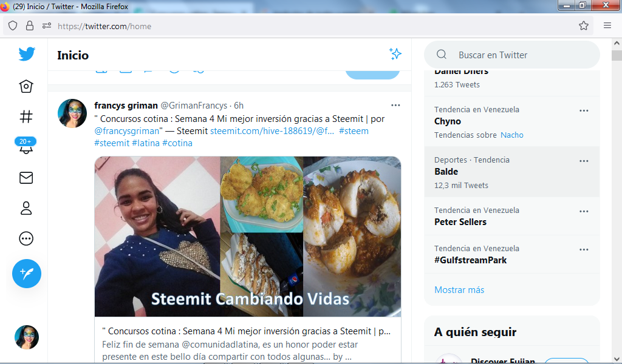Screen dimensions: 622x364
Task: Click the 1.263 Tweets trend count
Action: point(457,85)
